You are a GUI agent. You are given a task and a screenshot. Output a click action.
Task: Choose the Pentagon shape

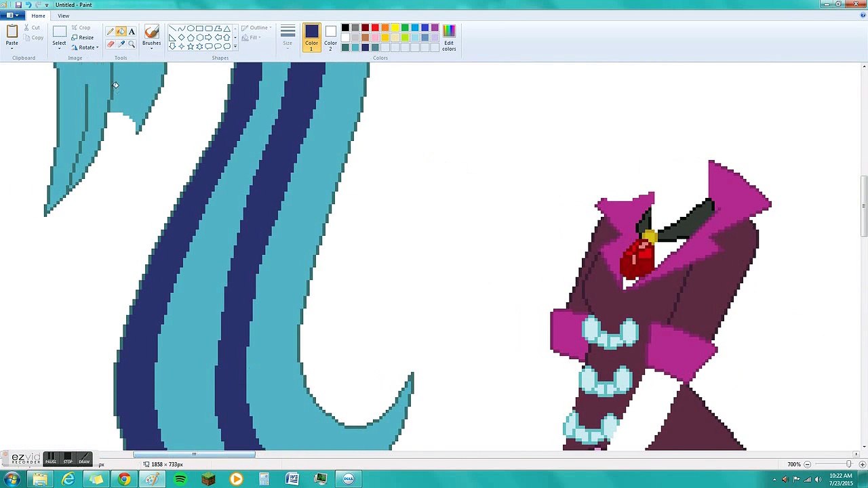(x=191, y=38)
